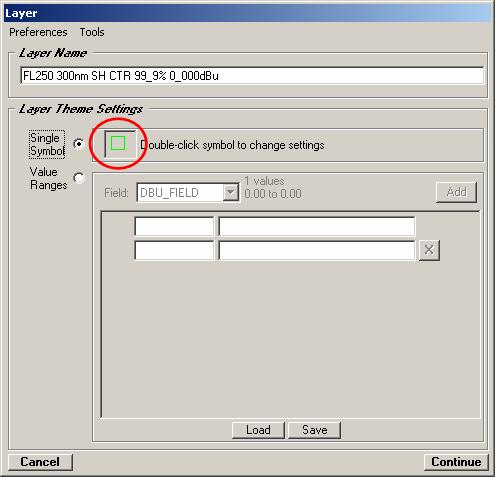This screenshot has height=477, width=495.
Task: Click in the Layer Name text field
Action: pyautogui.click(x=252, y=76)
